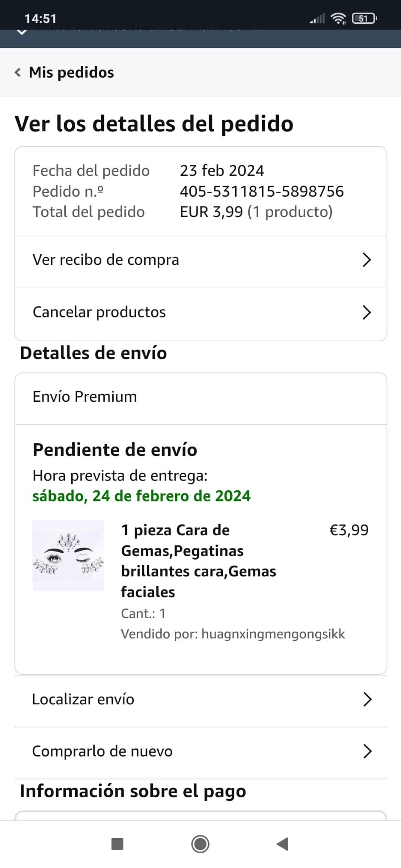Tap Comprarlo de nuevo
The image size is (401, 868).
(x=102, y=751)
